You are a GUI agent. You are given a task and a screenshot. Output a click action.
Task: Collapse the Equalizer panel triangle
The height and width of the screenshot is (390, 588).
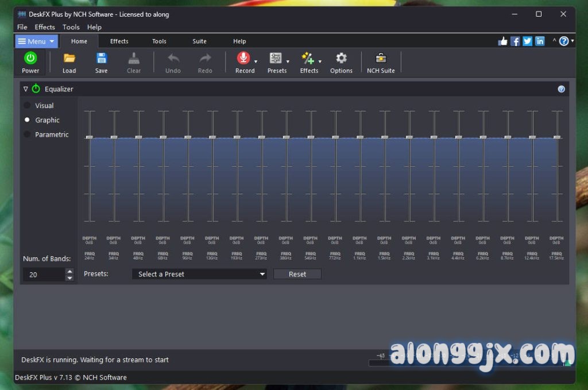(x=26, y=89)
